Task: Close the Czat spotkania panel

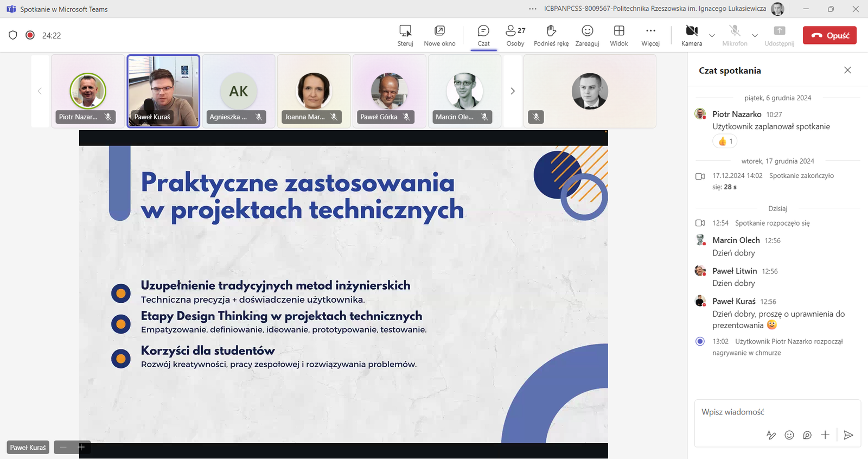Action: pos(847,70)
